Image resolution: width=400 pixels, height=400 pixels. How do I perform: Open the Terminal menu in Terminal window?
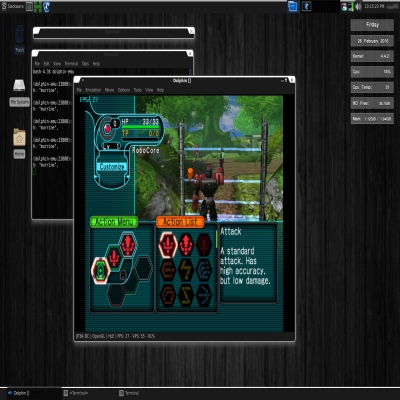pyautogui.click(x=71, y=63)
